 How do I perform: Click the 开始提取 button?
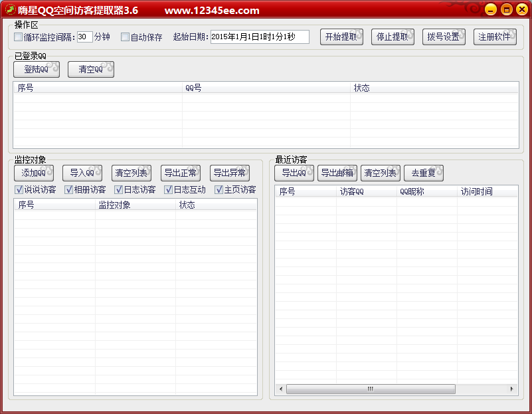[x=341, y=37]
